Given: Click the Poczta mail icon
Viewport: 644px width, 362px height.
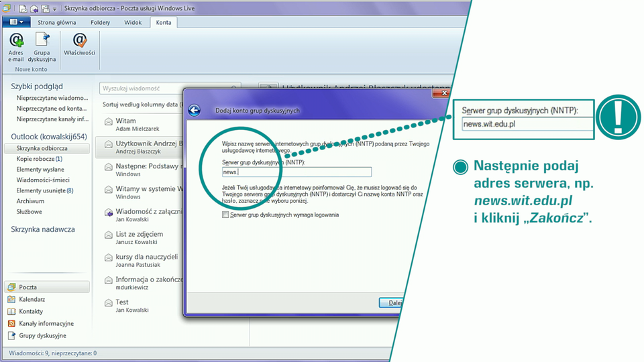Looking at the screenshot, I should (11, 287).
